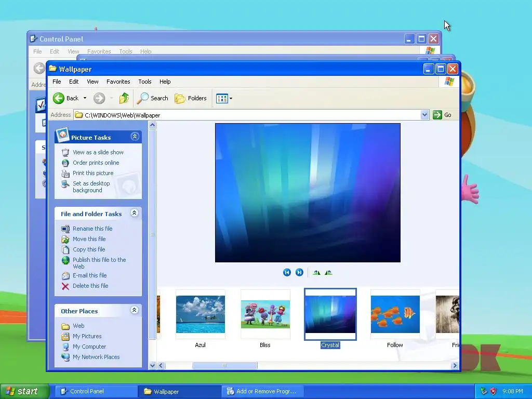
Task: Click the Move this file icon
Action: click(65, 239)
